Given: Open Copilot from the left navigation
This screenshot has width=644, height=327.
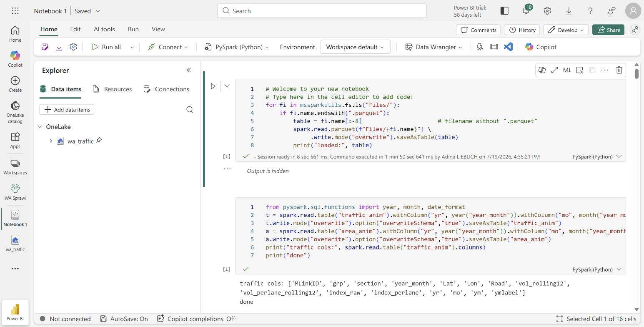Looking at the screenshot, I should coord(15,59).
